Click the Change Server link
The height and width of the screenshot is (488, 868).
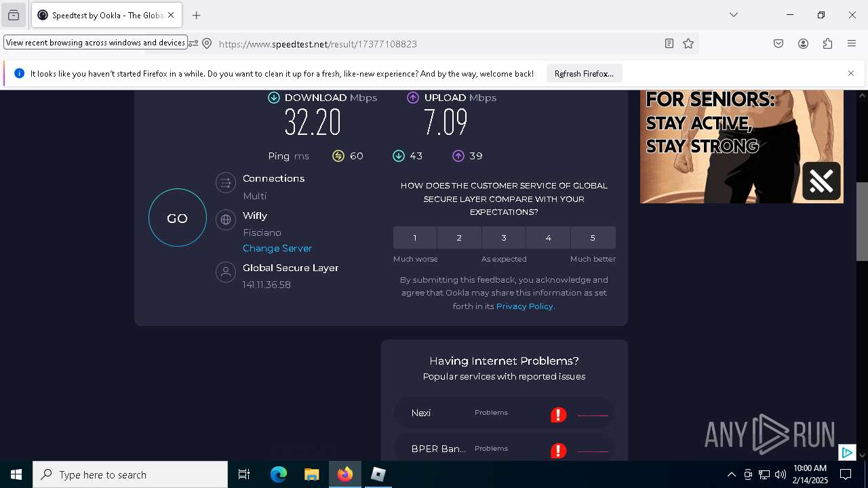(x=277, y=248)
